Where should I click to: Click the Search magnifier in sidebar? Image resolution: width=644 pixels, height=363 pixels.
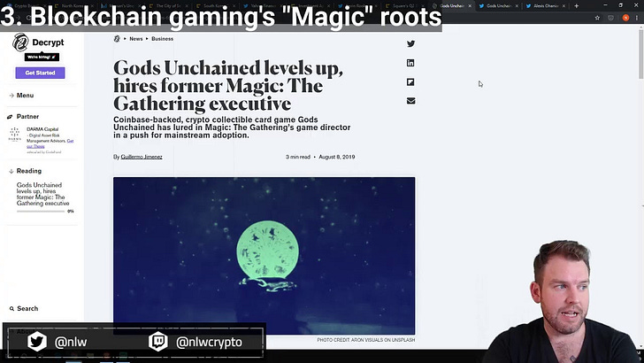point(11,308)
